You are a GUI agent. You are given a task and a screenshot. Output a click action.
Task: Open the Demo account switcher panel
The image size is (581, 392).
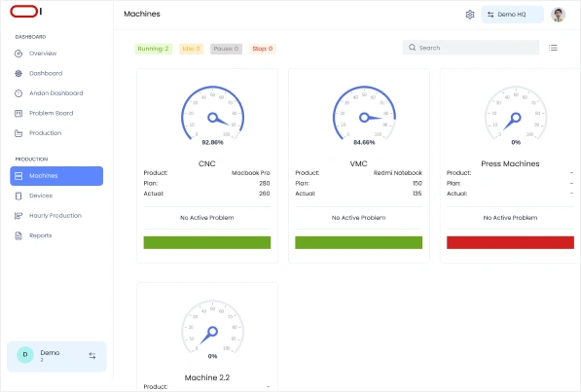56,356
